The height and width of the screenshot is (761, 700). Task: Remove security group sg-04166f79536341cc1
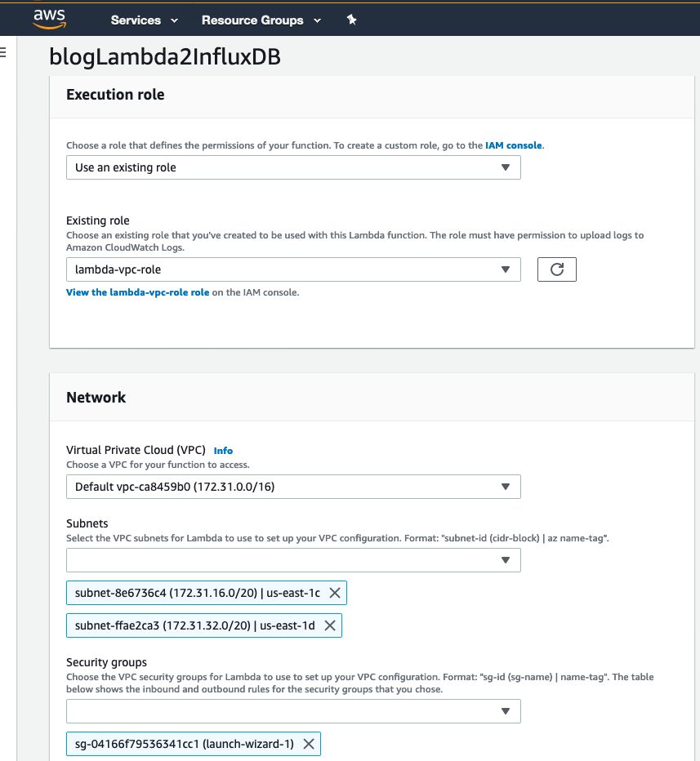click(308, 744)
